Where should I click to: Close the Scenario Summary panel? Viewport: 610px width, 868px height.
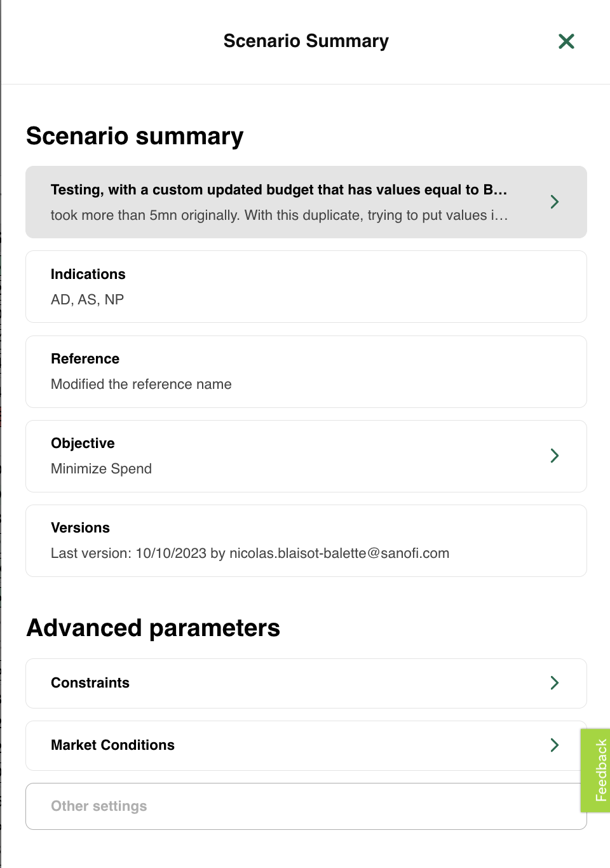click(566, 41)
